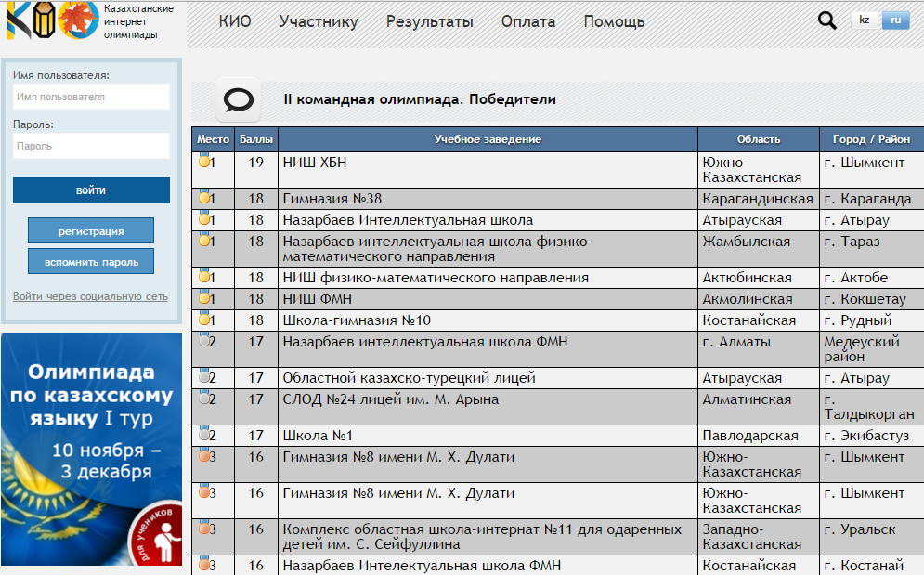Switch the site language to kz
Screen dimensions: 924x575
865,20
